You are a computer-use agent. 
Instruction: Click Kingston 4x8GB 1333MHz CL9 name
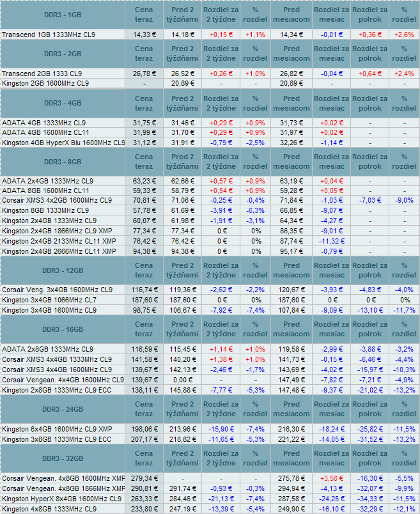49,509
